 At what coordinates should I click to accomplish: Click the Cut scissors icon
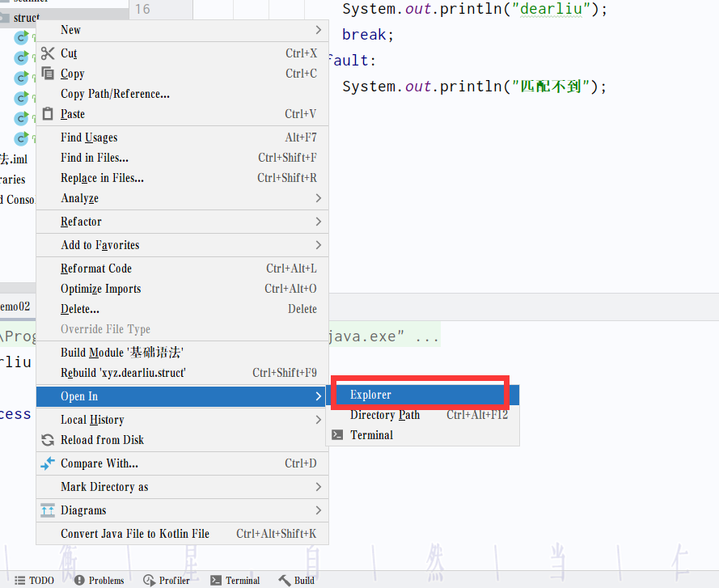[x=47, y=53]
